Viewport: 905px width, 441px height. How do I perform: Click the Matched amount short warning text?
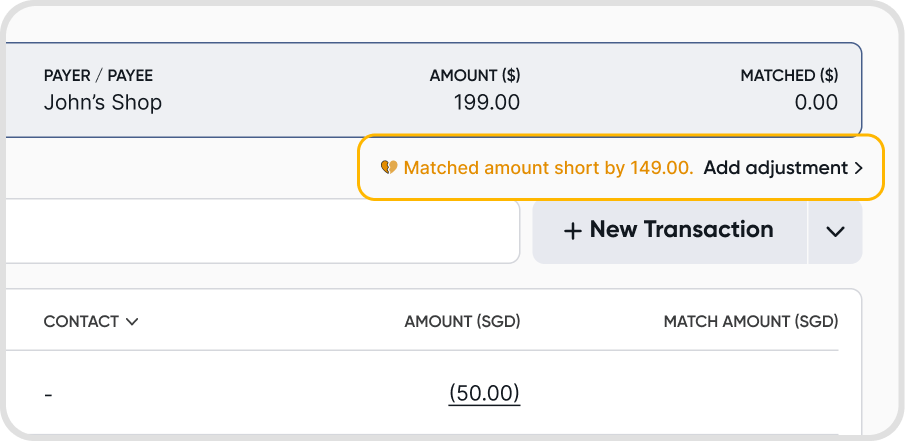pyautogui.click(x=548, y=168)
